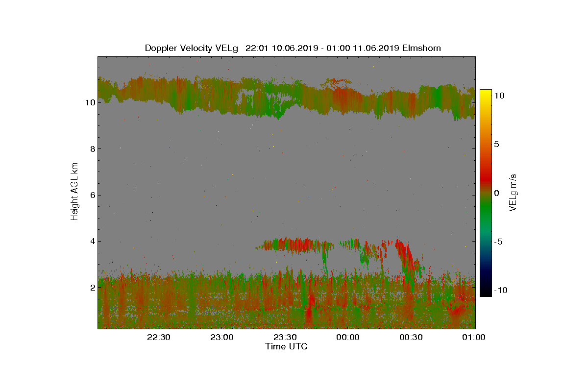Click the colorbar value -10
Screen dimensions: 588x392
[501, 290]
